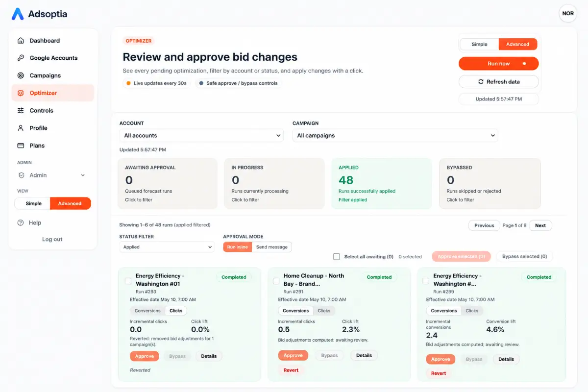
Task: Select Clicks tab on Run #293
Action: click(176, 311)
